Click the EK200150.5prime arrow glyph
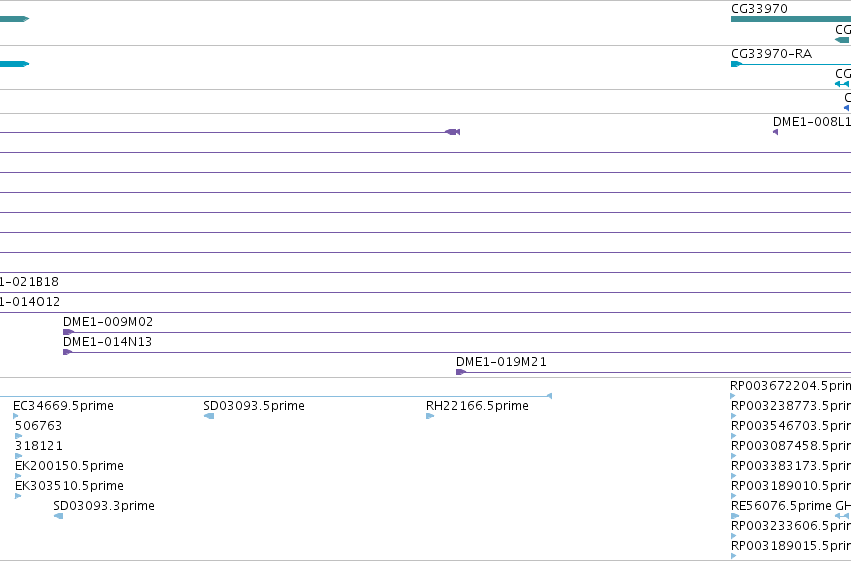 coord(18,476)
